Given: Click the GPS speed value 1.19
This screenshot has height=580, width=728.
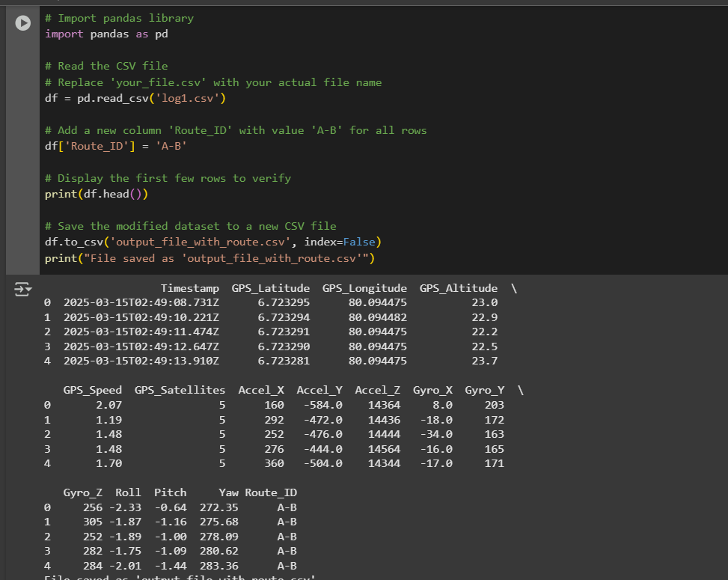Looking at the screenshot, I should [108, 421].
